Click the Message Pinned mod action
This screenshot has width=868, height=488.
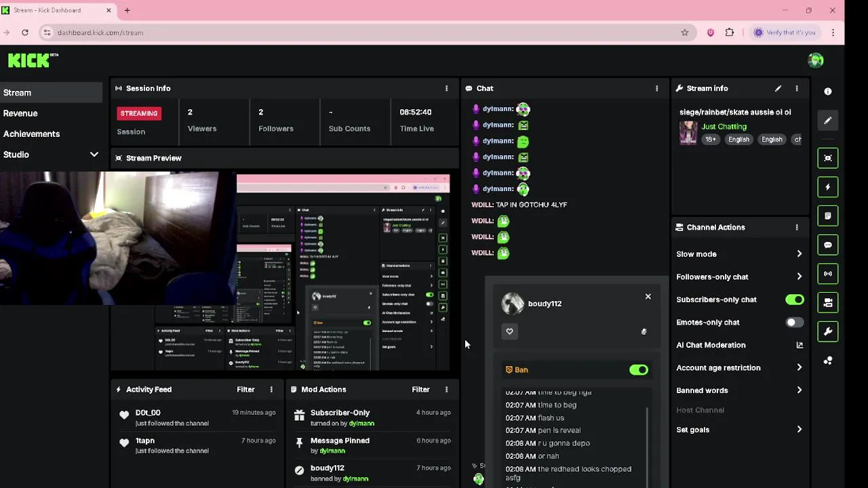(x=372, y=445)
